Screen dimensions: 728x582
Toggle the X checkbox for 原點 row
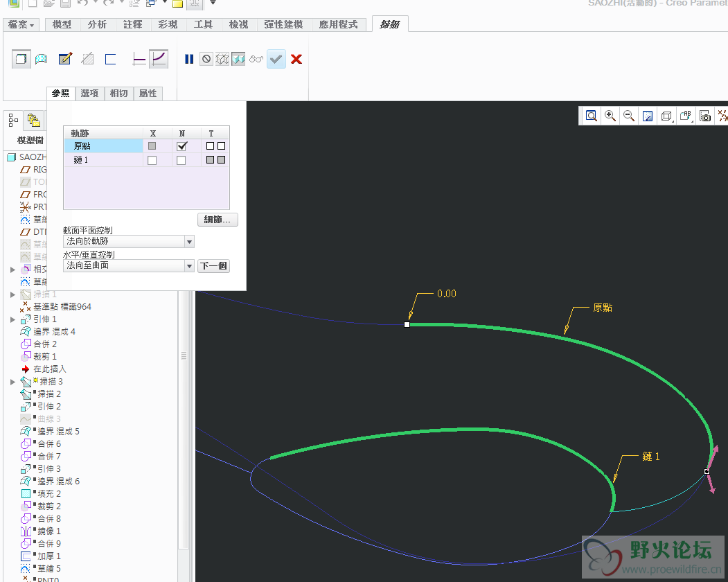pos(152,146)
